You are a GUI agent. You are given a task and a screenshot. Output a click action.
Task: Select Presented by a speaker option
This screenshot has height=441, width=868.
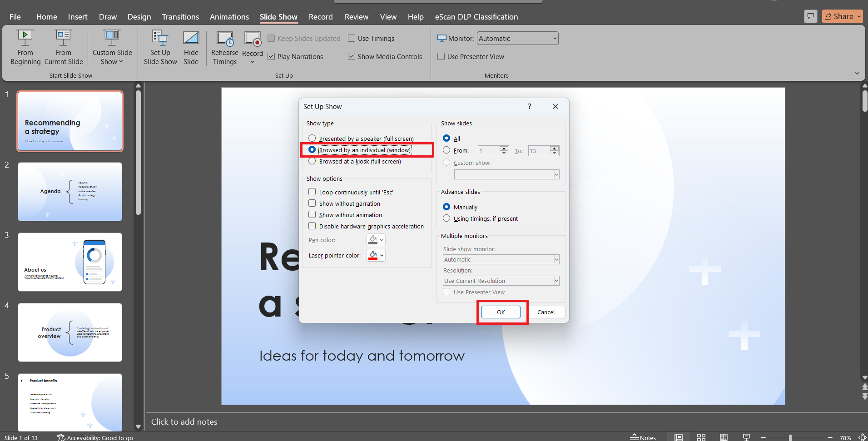point(312,139)
